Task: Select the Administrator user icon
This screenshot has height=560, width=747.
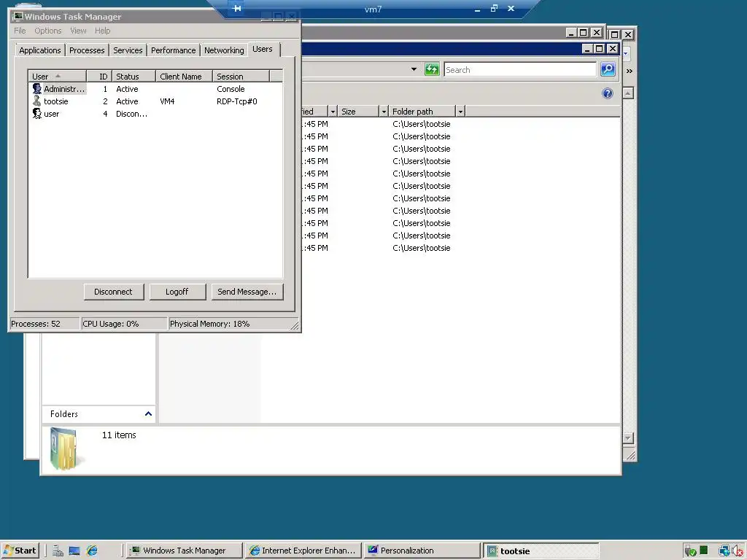Action: (x=36, y=88)
